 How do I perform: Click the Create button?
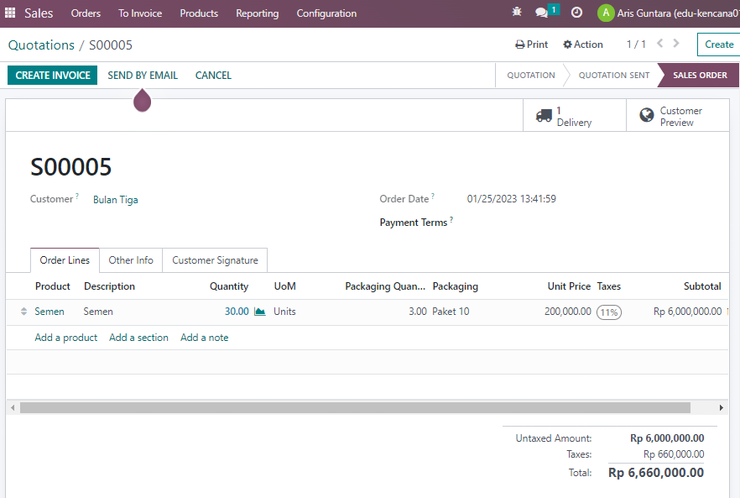coord(719,44)
